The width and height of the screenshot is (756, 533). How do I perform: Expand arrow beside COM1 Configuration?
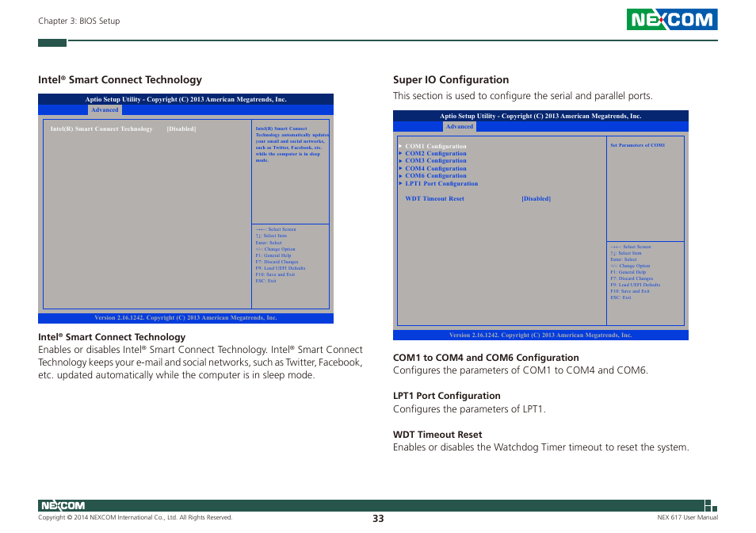400,146
